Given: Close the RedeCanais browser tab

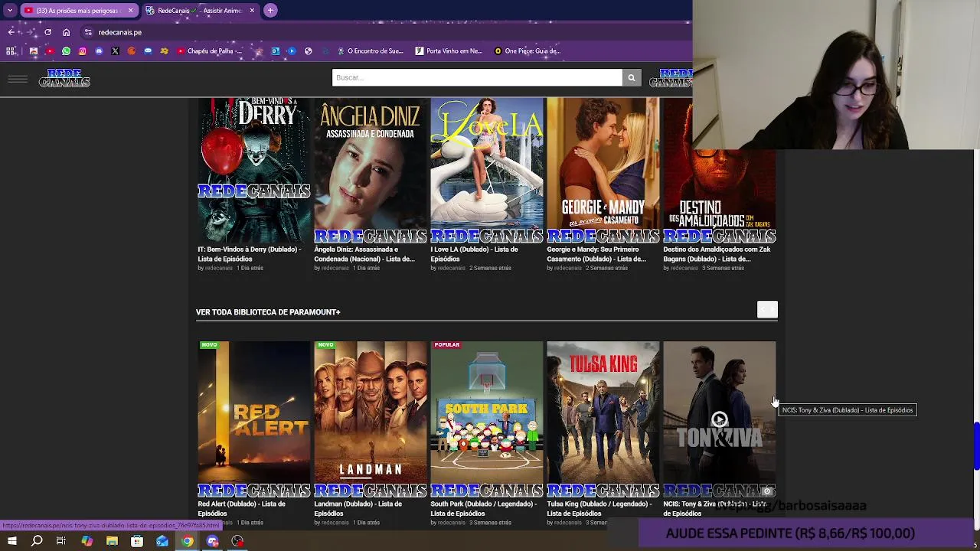Looking at the screenshot, I should tap(251, 11).
